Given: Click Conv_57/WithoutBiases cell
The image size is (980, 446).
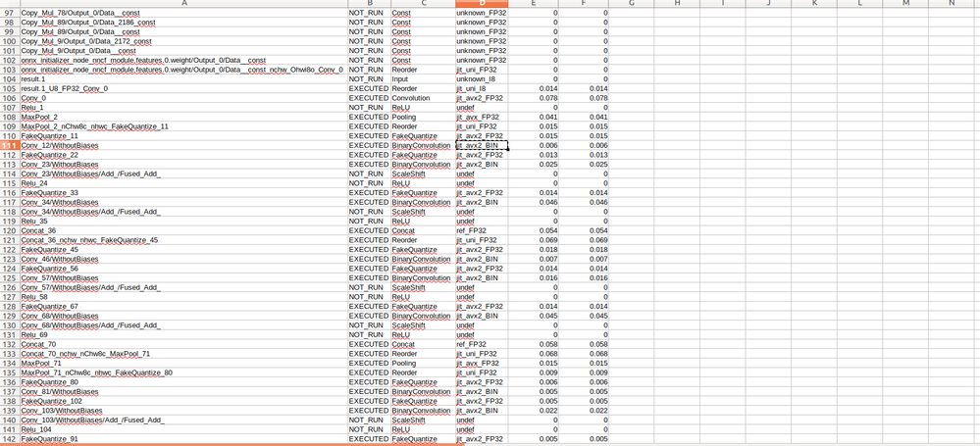Looking at the screenshot, I should (x=183, y=278).
